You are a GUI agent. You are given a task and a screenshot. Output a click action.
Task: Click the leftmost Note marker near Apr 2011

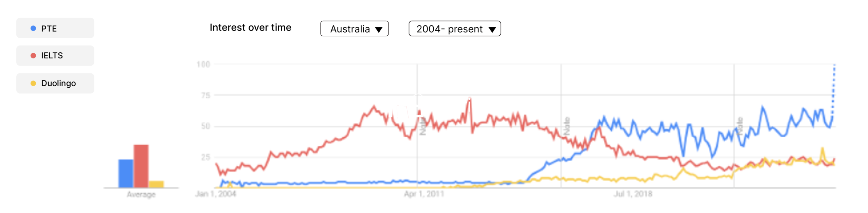(x=422, y=127)
